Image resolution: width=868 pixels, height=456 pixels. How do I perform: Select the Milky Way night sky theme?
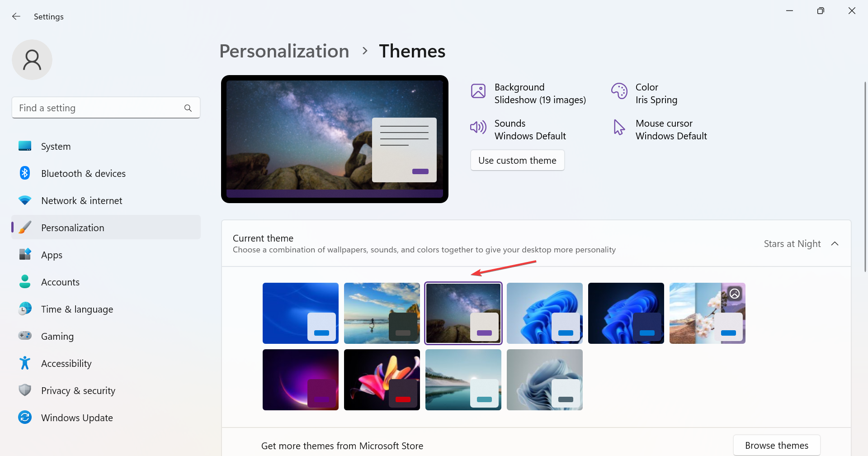point(463,313)
